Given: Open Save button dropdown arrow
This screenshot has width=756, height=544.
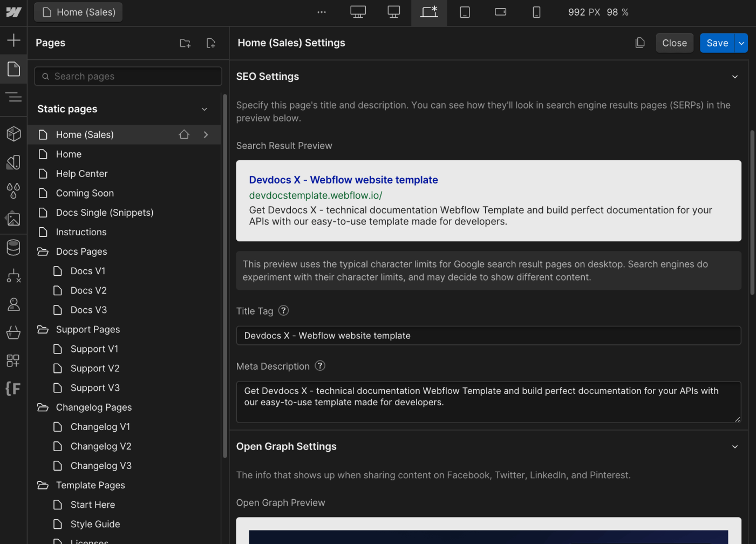Looking at the screenshot, I should tap(741, 43).
